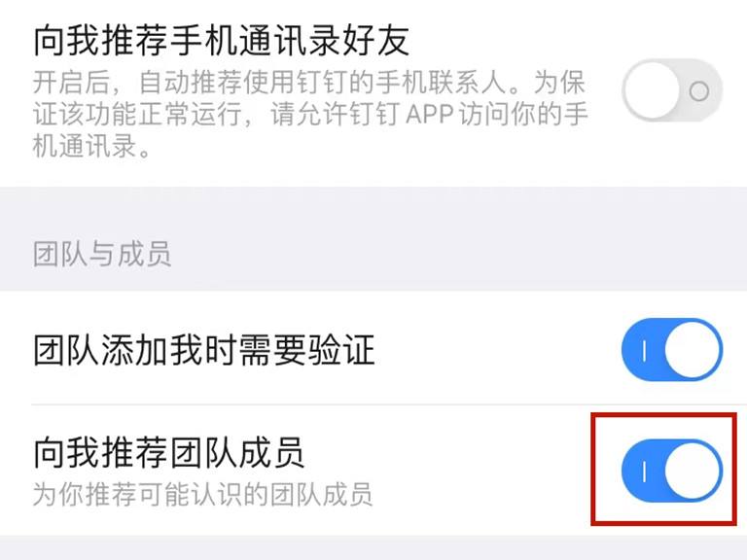Click the off-state circle mark in contacts toggle

[x=699, y=91]
